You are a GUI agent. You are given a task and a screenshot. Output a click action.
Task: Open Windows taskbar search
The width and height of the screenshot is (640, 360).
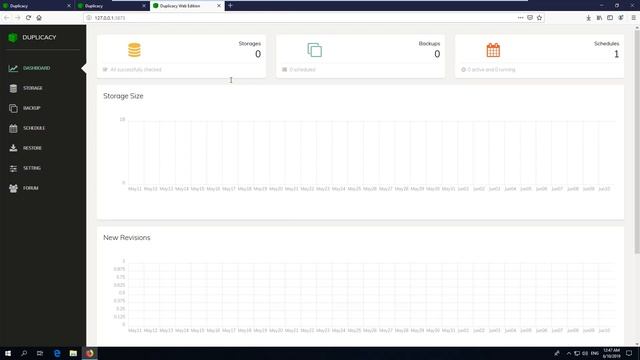coord(24,353)
